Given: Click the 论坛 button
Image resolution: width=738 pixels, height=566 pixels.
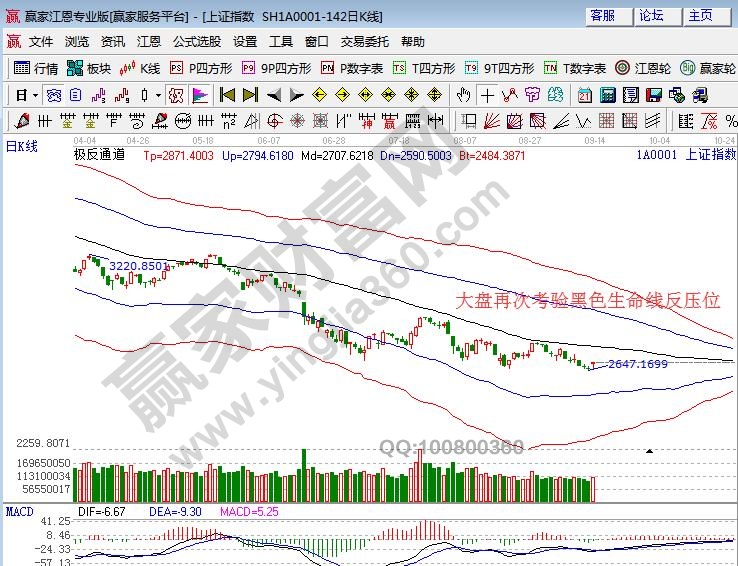Looking at the screenshot, I should pos(651,16).
